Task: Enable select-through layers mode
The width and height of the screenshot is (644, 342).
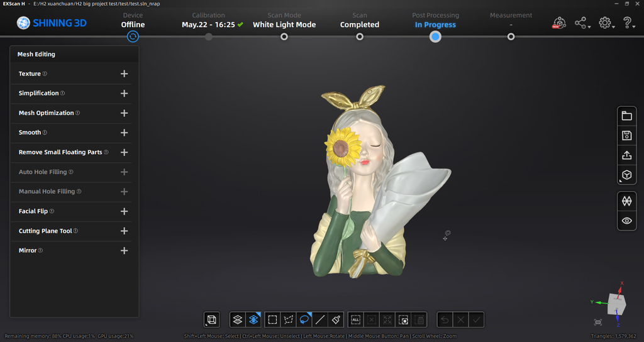Action: pos(237,319)
